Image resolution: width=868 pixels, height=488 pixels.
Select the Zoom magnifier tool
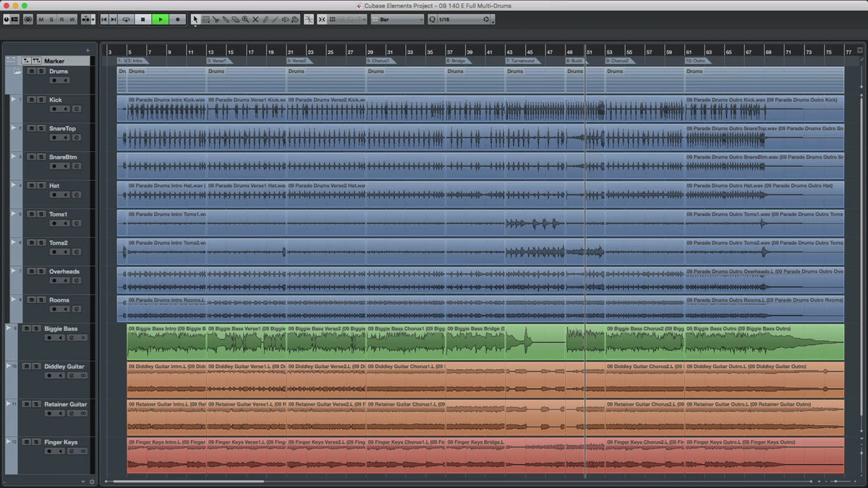[245, 20]
